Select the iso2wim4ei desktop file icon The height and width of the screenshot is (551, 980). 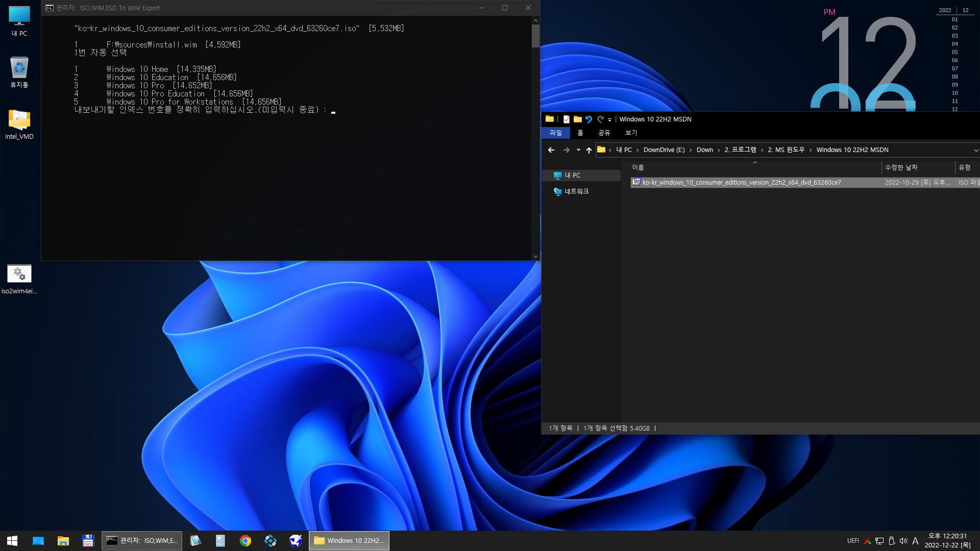[19, 279]
